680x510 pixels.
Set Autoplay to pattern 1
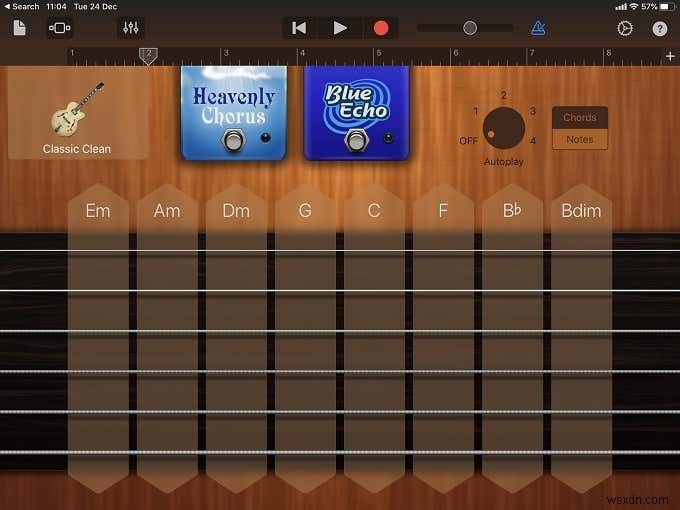(x=476, y=111)
